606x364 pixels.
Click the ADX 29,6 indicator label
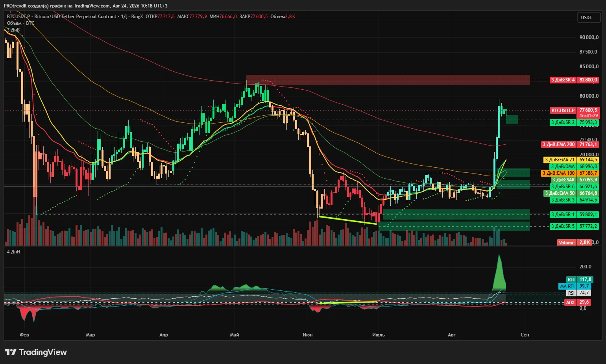coord(578,302)
